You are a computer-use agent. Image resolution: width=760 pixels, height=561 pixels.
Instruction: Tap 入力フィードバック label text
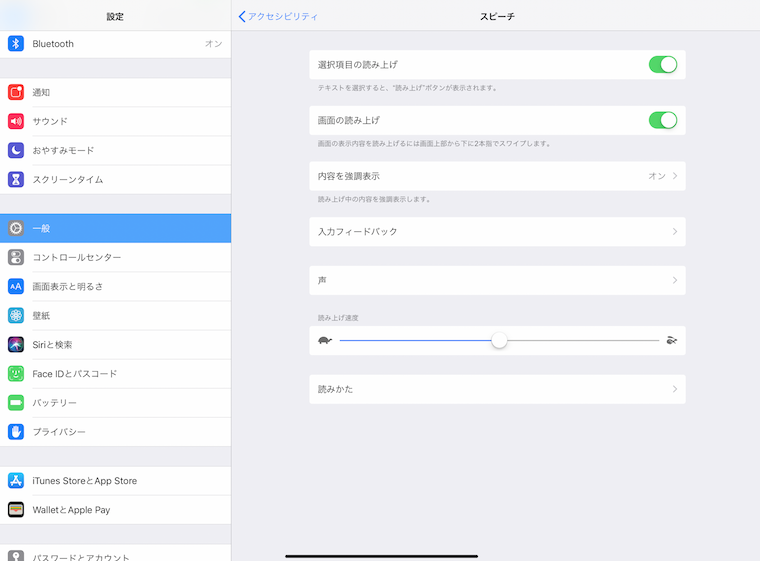pos(357,232)
